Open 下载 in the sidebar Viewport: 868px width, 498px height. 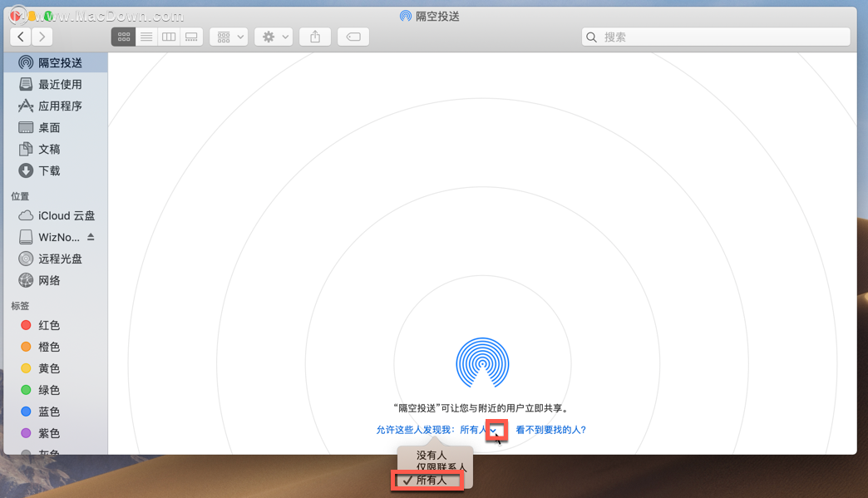pos(56,170)
